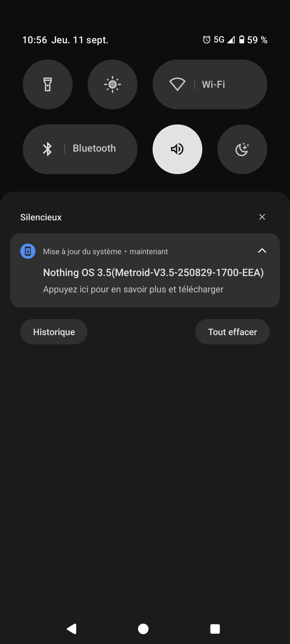Viewport: 290px width, 644px height.
Task: Open notification Historique
Action: (54, 332)
